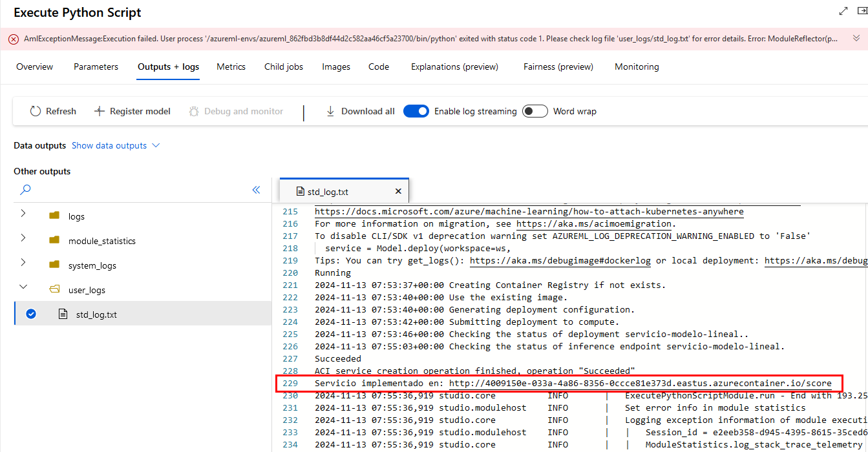Click the Register model plus icon
This screenshot has height=452, width=868.
pos(99,112)
